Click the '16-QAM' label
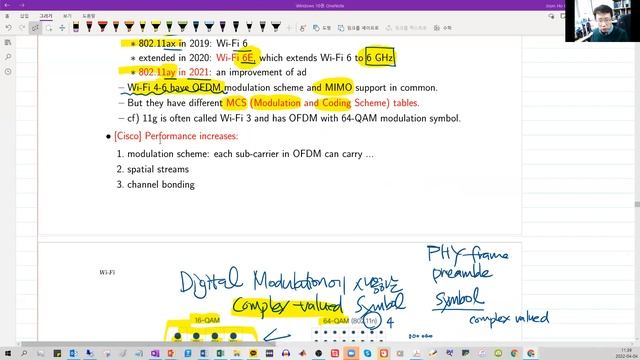640x360 pixels. click(207, 320)
